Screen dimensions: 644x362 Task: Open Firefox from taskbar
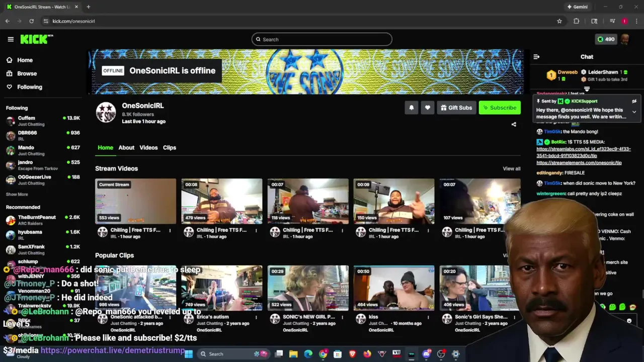pyautogui.click(x=367, y=354)
